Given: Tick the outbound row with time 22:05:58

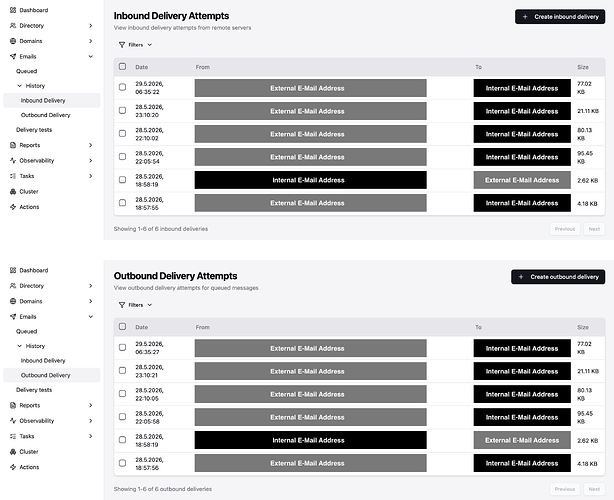Looking at the screenshot, I should tap(123, 417).
